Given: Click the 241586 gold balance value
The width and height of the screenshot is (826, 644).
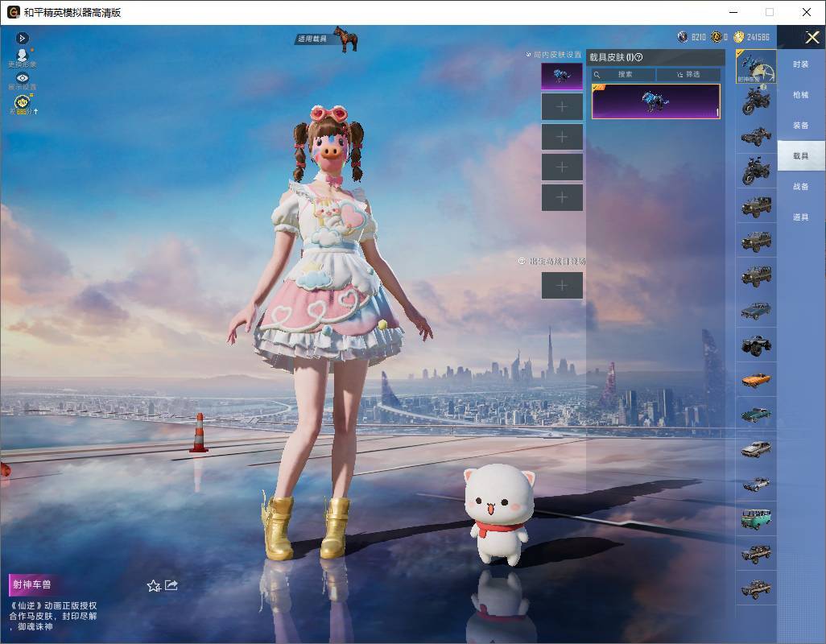Looking at the screenshot, I should tap(758, 37).
